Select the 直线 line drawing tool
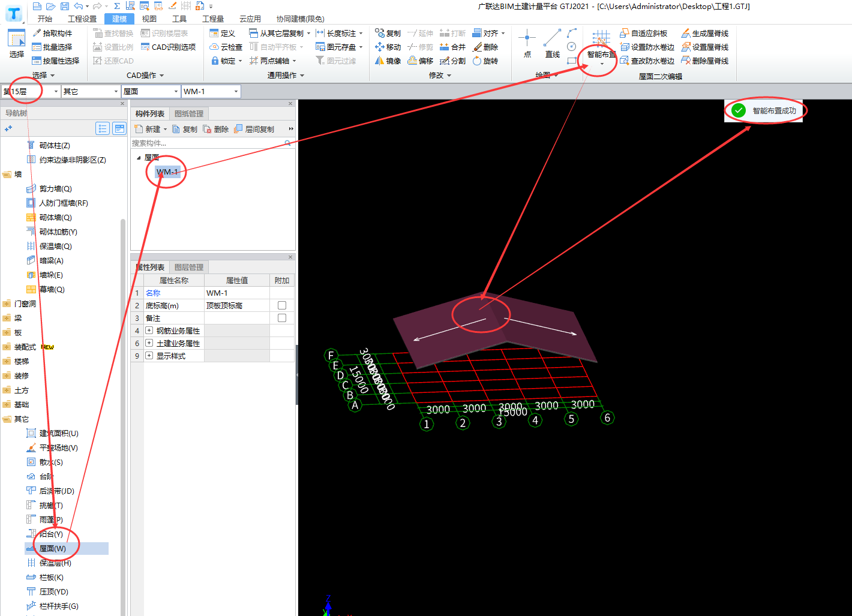The width and height of the screenshot is (852, 616). pyautogui.click(x=553, y=44)
